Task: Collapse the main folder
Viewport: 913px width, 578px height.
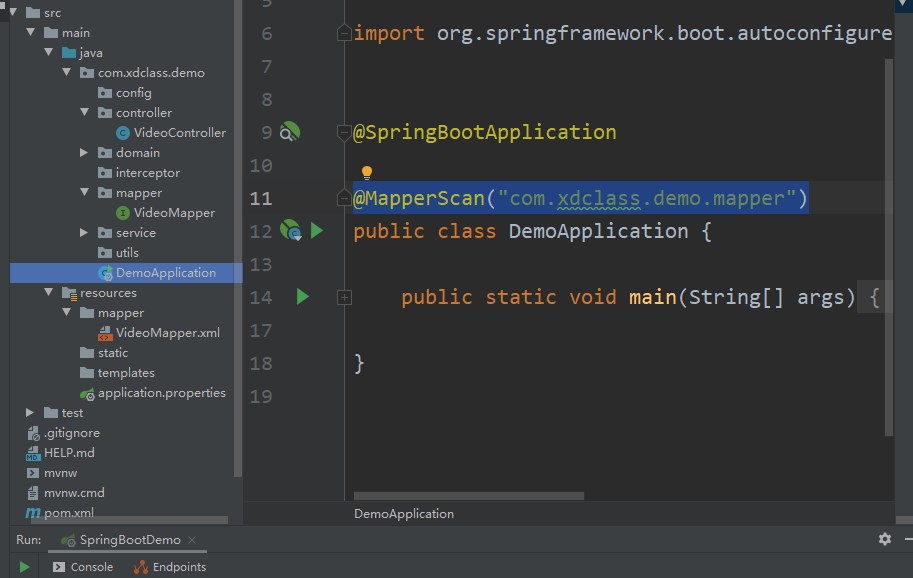Action: point(31,32)
